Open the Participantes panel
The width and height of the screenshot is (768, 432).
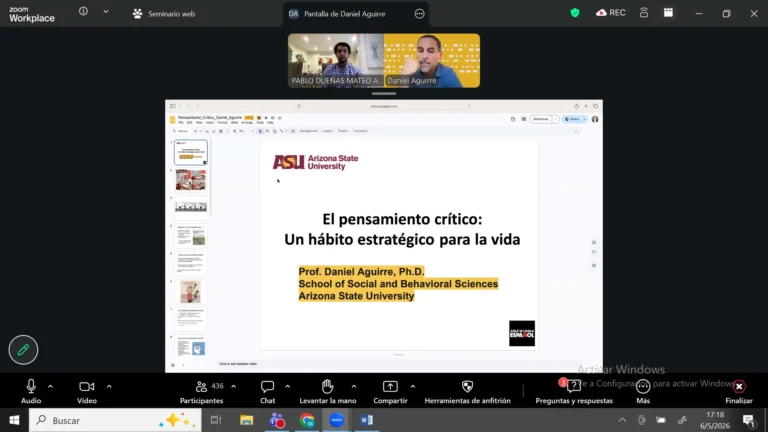click(x=201, y=391)
